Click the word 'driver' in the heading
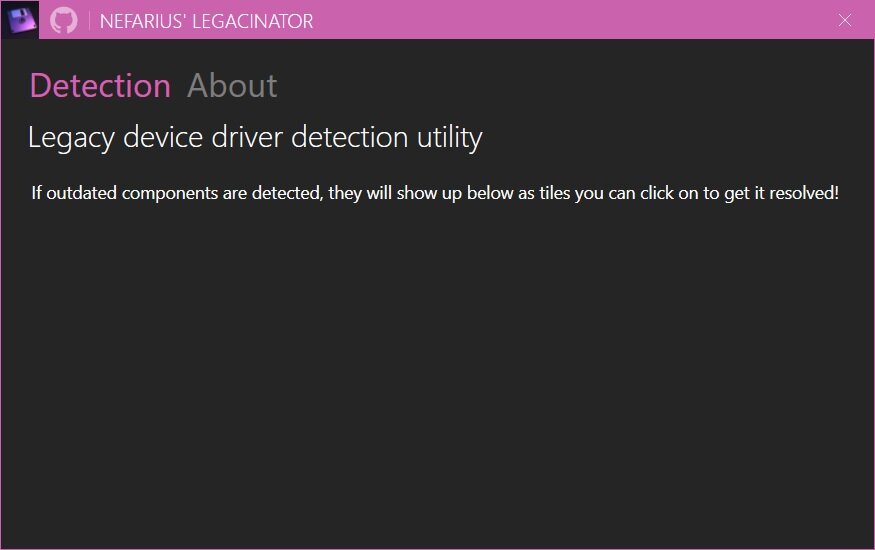This screenshot has width=875, height=550. tap(247, 137)
